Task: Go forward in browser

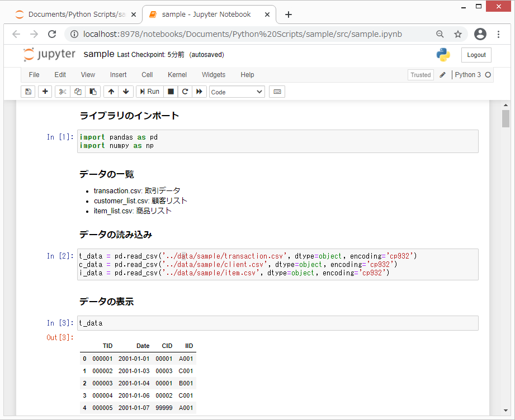Action: click(x=34, y=34)
